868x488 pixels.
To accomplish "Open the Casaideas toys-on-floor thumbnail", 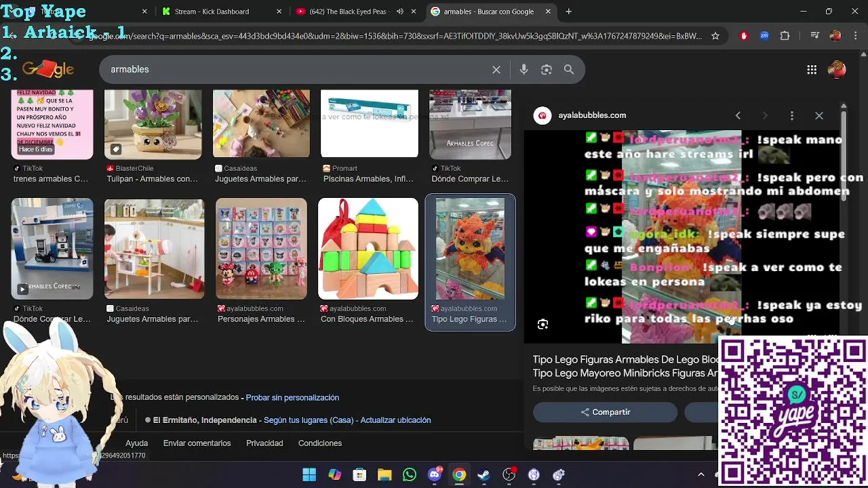I will 261,125.
